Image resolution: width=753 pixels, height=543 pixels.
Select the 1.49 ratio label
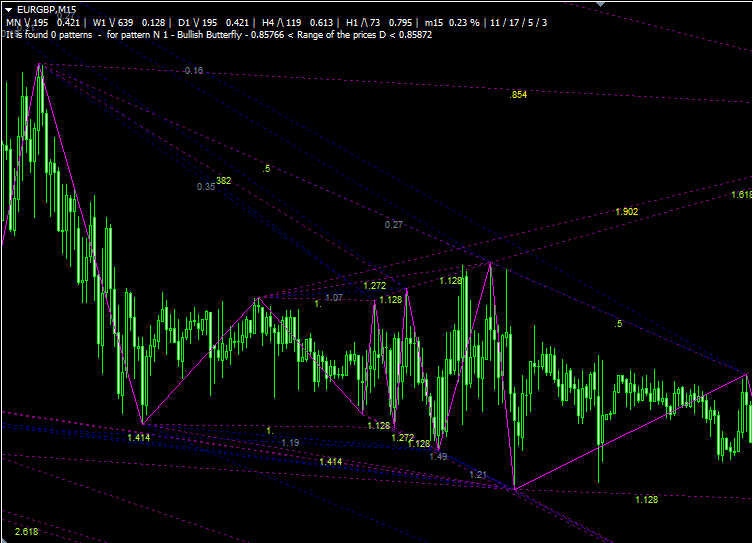pos(438,456)
